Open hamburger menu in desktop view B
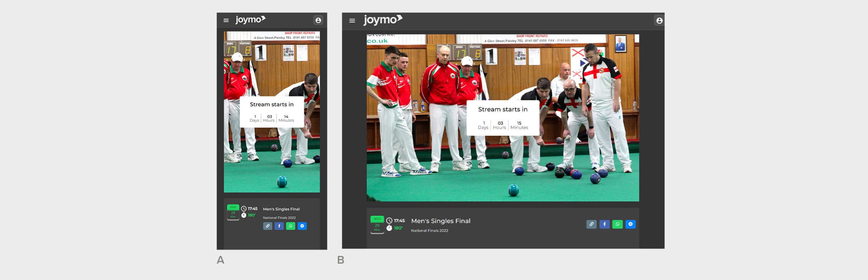This screenshot has height=280, width=868. (352, 21)
